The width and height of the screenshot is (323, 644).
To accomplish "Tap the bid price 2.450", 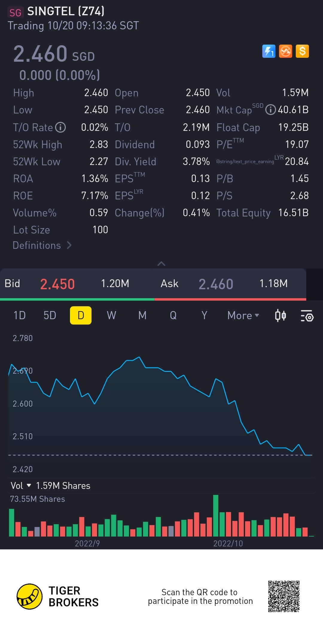I will tap(57, 284).
